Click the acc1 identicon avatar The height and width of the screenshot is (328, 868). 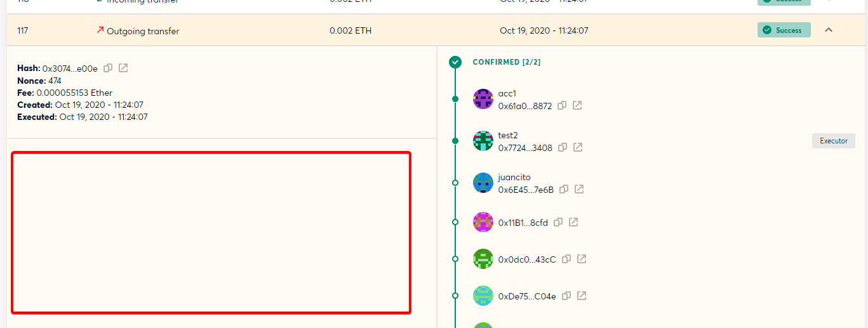point(483,99)
